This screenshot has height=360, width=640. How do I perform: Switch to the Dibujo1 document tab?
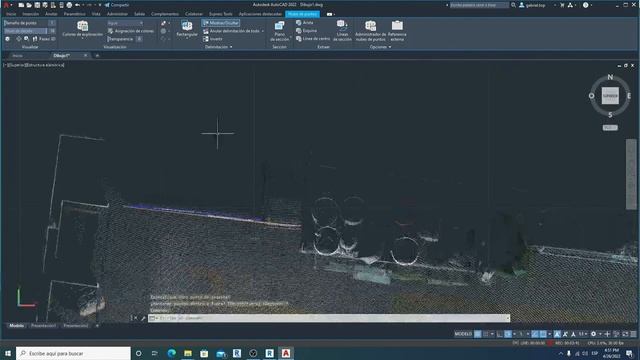click(62, 56)
